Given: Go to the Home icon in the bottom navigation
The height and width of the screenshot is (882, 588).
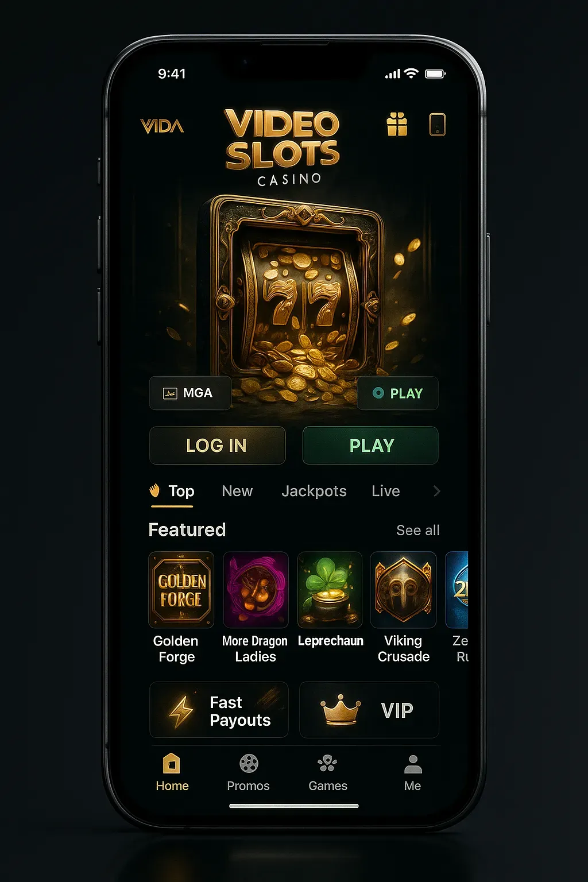Looking at the screenshot, I should 172,764.
